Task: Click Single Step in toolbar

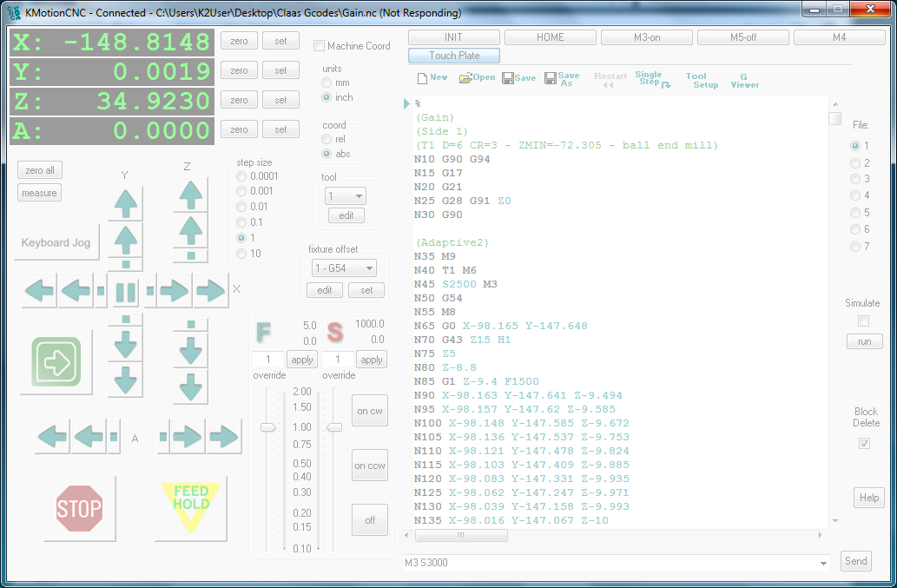Action: coord(651,79)
